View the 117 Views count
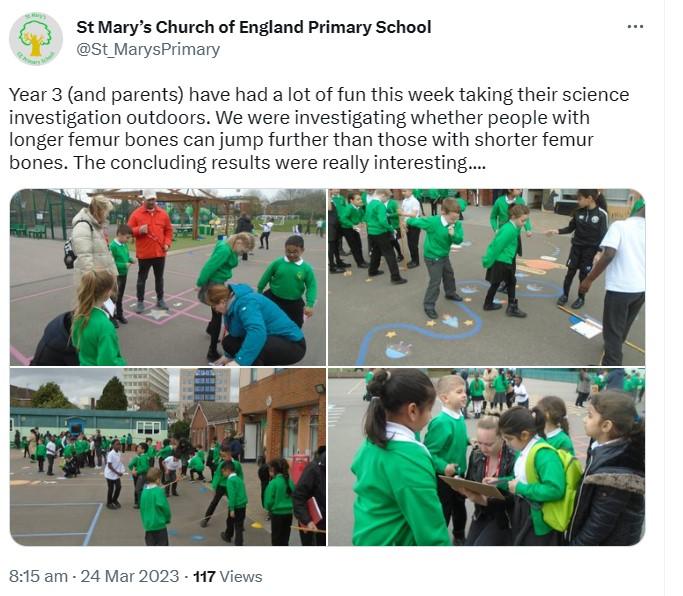 tap(227, 576)
